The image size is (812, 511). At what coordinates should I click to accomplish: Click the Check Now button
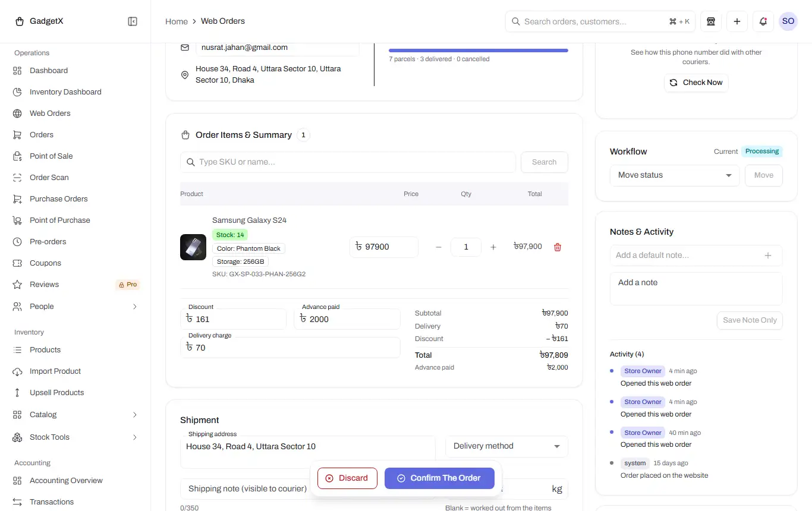tap(696, 83)
